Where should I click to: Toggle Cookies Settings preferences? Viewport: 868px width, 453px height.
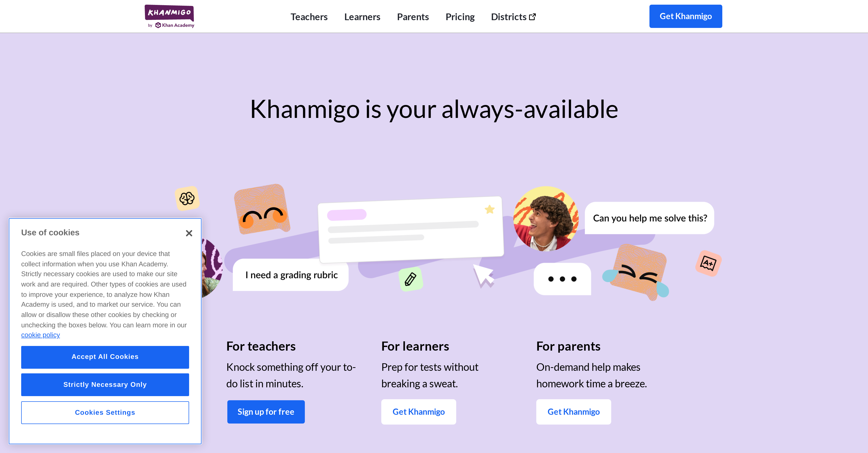105,412
